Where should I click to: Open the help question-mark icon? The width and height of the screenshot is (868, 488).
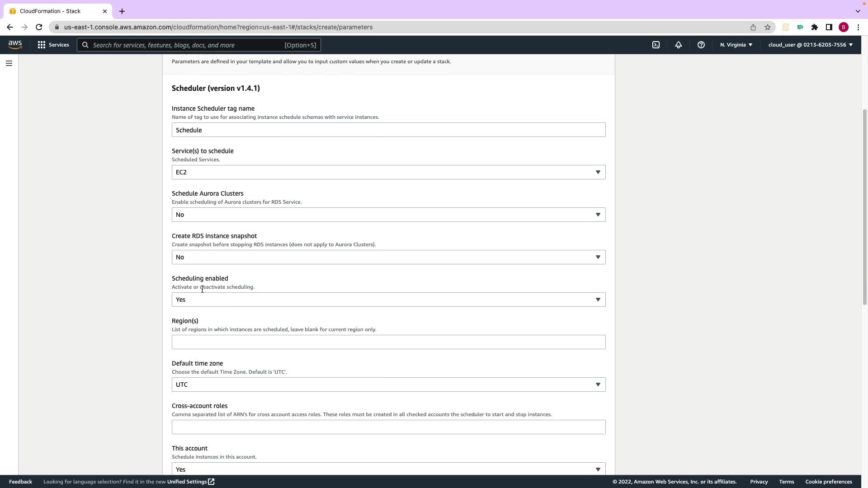pyautogui.click(x=701, y=45)
